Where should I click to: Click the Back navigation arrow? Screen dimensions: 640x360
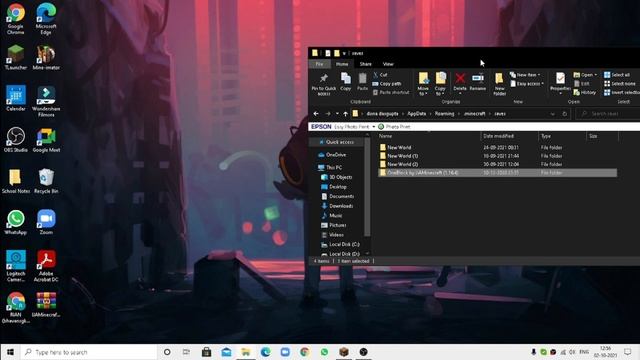[316, 114]
